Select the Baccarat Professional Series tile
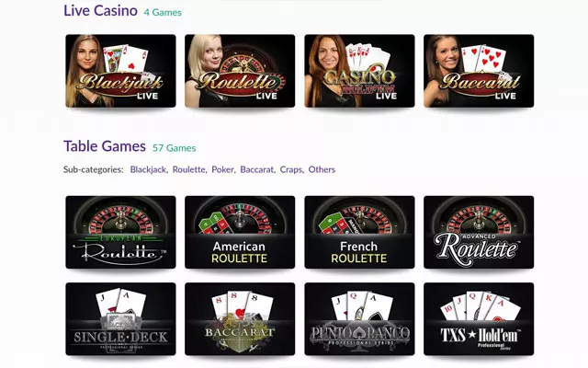Image resolution: width=588 pixels, height=368 pixels. [x=240, y=319]
